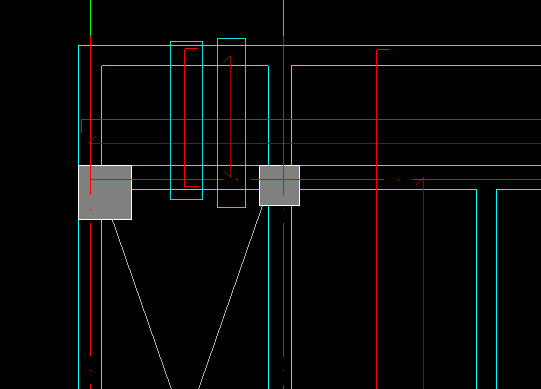Select the smaller gray column square
The width and height of the screenshot is (541, 389).
pos(279,185)
